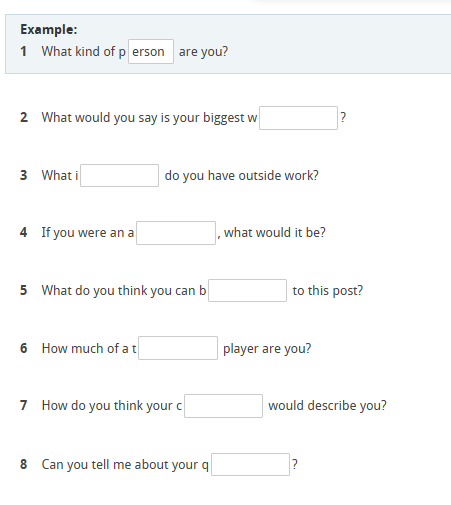
Task: Click the blank after "you can b"
Action: tap(247, 291)
